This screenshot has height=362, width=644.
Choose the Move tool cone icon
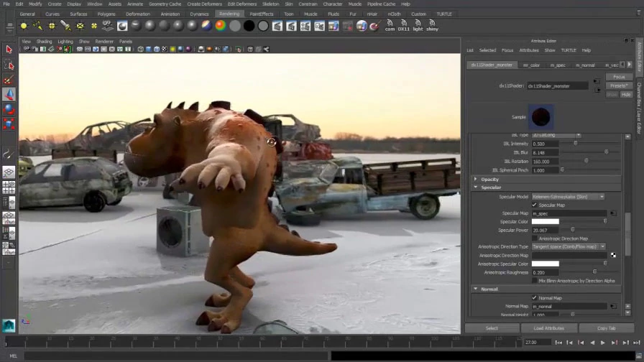pyautogui.click(x=9, y=94)
